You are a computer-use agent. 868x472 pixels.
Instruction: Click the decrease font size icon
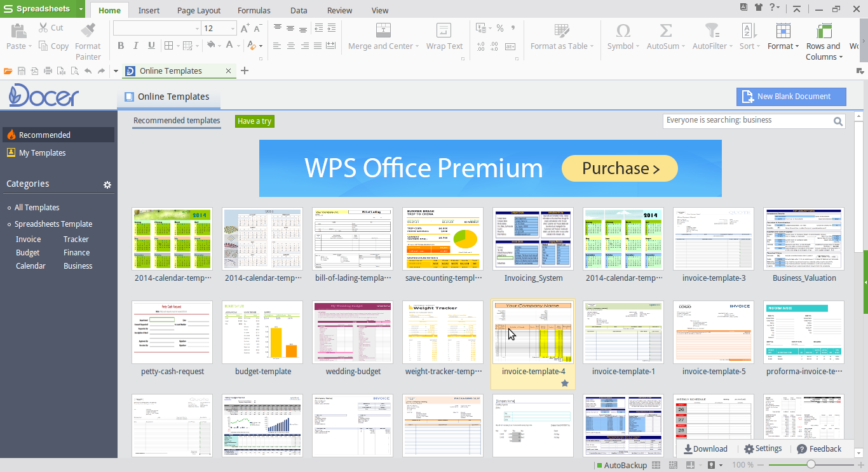258,28
